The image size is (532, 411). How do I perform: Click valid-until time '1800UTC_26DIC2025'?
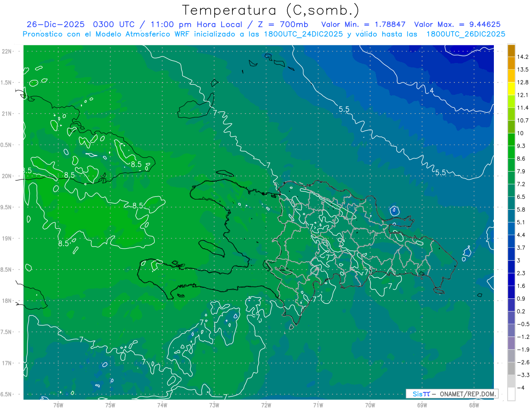pyautogui.click(x=465, y=34)
